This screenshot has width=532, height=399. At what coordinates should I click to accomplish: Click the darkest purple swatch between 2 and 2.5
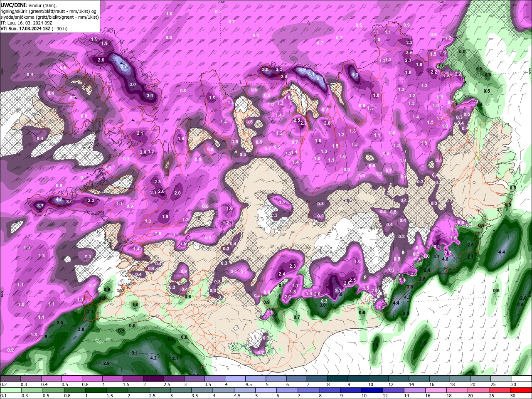(x=153, y=378)
